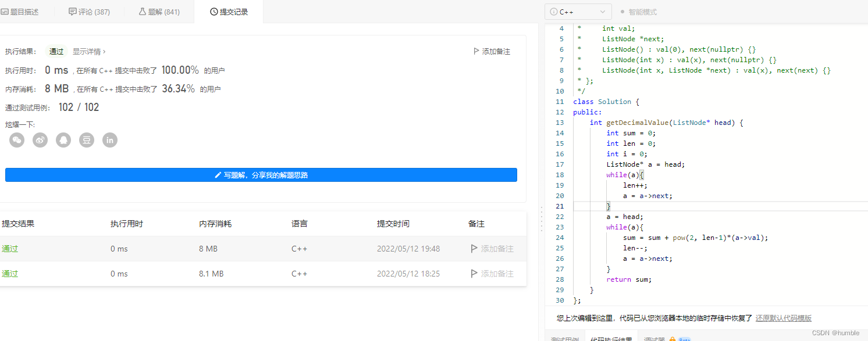Click the top 添加备注 text
The height and width of the screenshot is (341, 868).
[496, 52]
